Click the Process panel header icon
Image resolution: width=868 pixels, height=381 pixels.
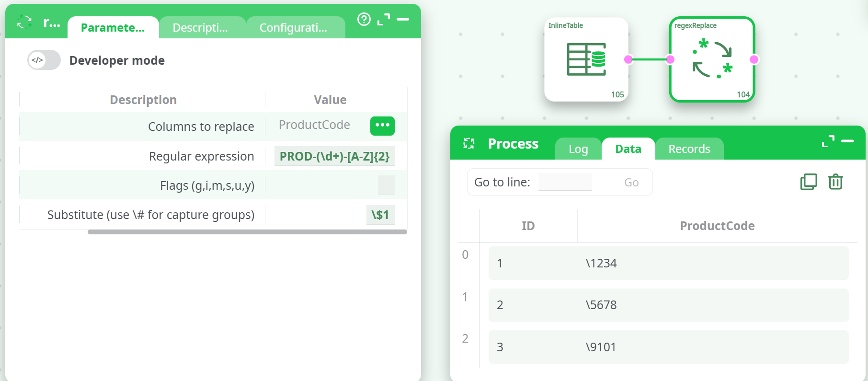click(x=469, y=143)
